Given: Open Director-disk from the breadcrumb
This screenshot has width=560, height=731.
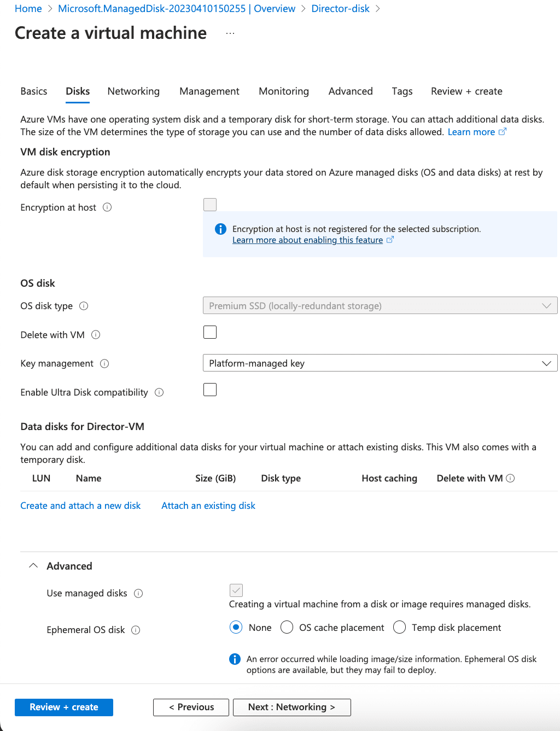Looking at the screenshot, I should 340,8.
